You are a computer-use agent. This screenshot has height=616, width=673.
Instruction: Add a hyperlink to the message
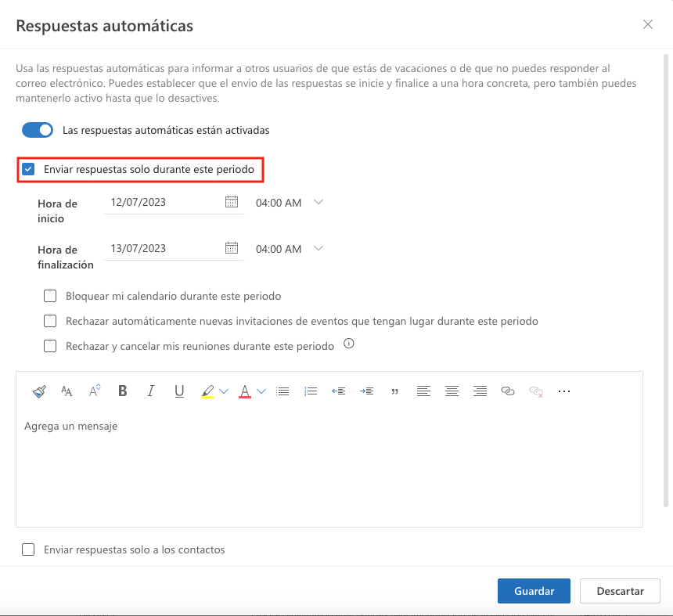508,391
